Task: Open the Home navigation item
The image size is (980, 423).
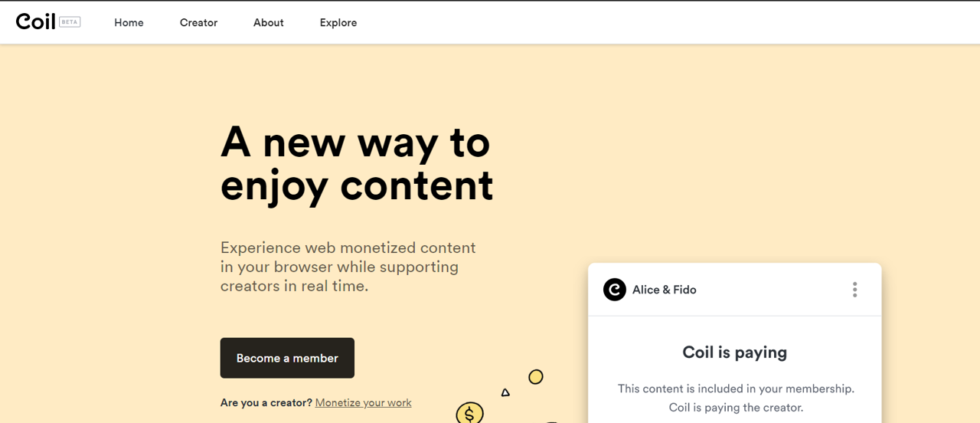Action: click(x=129, y=23)
